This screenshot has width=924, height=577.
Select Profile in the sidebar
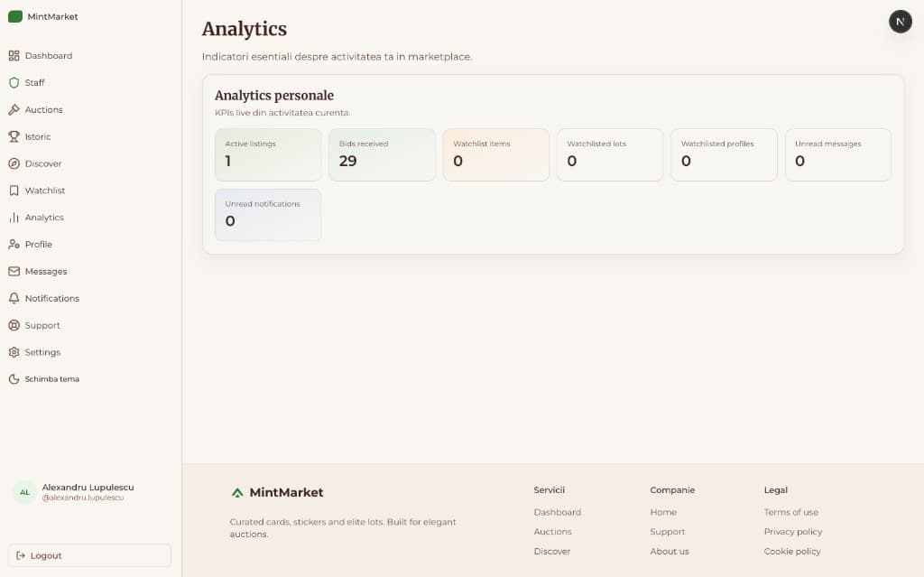[38, 245]
